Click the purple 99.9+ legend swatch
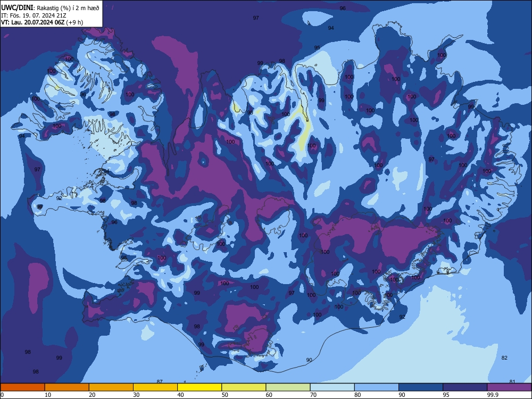Image resolution: width=532 pixels, height=399 pixels. pos(509,387)
